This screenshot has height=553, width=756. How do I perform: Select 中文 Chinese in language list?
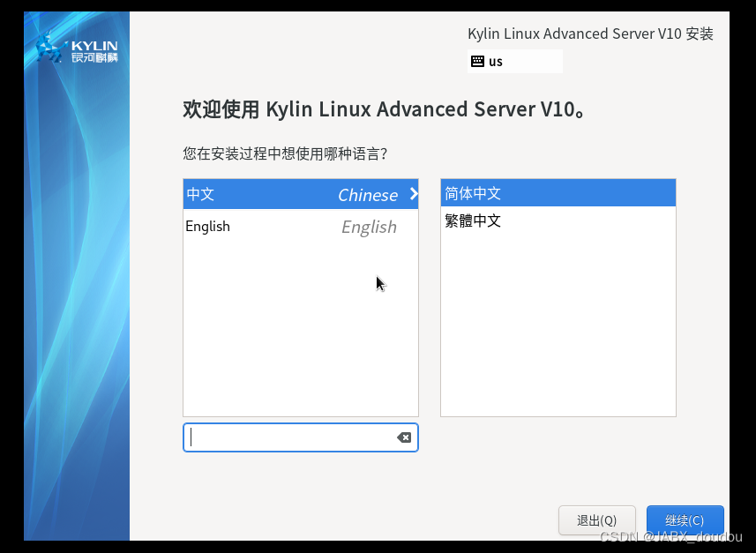pos(301,194)
